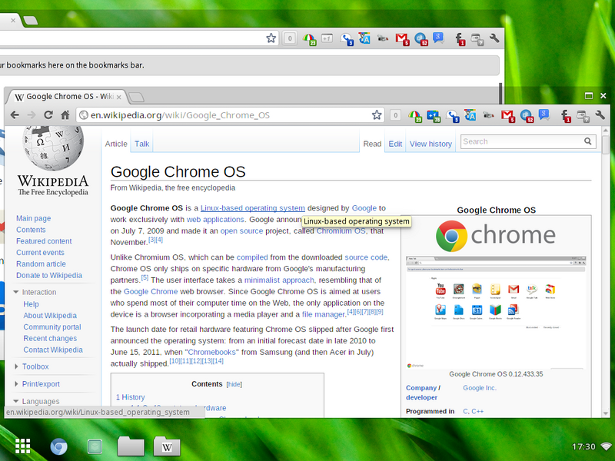
Task: Open the wrench menu in front window
Action: tap(600, 115)
